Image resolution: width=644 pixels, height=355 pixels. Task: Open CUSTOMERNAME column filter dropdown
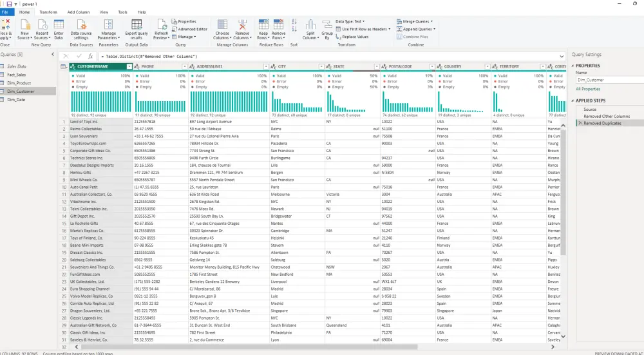[129, 66]
